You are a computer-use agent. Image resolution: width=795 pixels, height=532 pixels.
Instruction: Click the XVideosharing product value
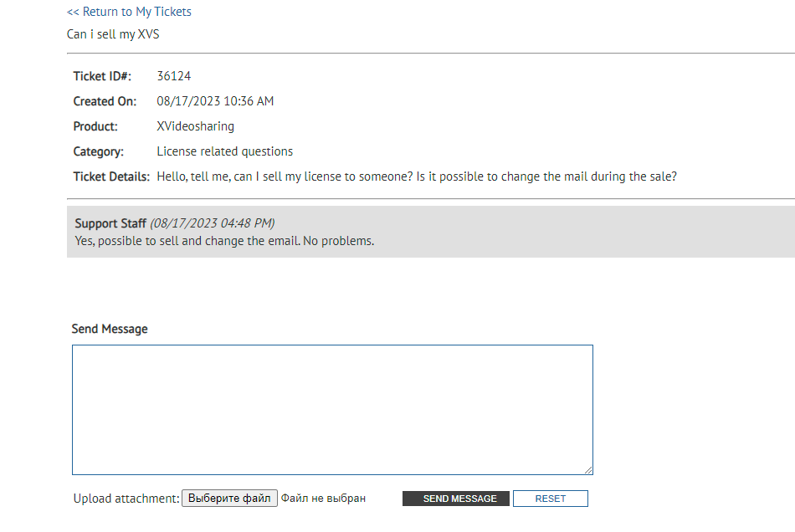pos(195,126)
